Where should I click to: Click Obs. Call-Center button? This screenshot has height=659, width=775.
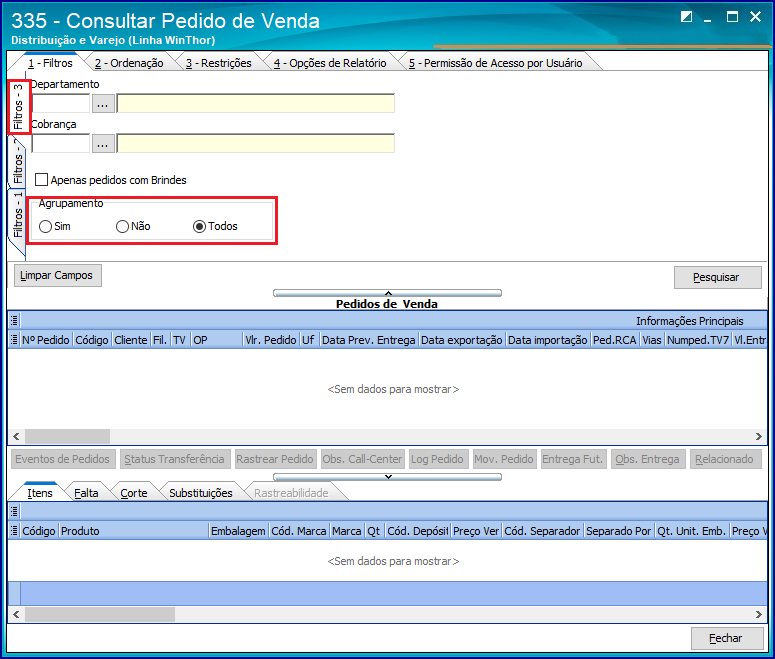(x=362, y=459)
